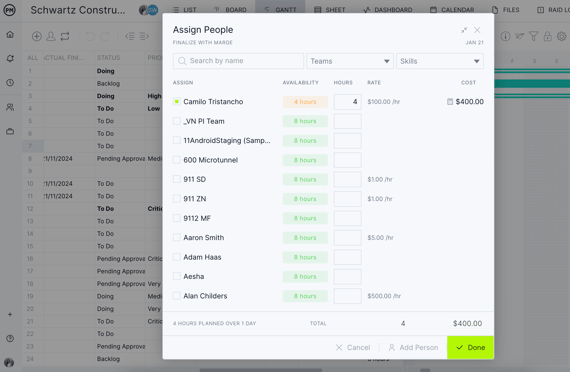The height and width of the screenshot is (372, 570).
Task: Click the 4 hours availability badge for Camilo
Action: pos(305,102)
